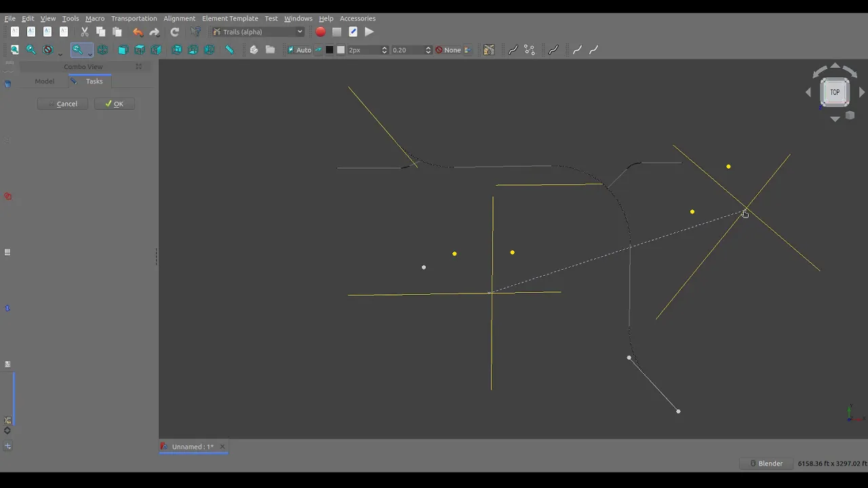Screen dimensions: 868x488
Task: Click the dark-outlined curve tool icon
Action: point(553,50)
